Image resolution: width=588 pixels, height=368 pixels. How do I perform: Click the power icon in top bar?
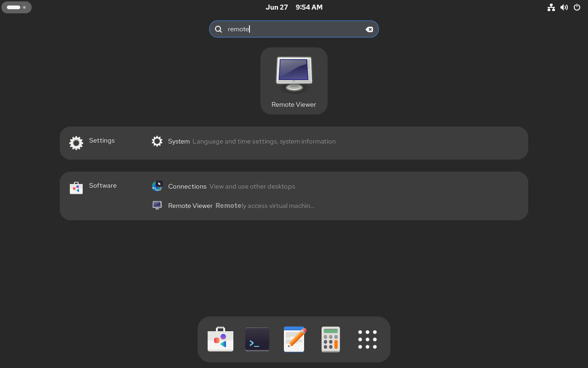(577, 7)
